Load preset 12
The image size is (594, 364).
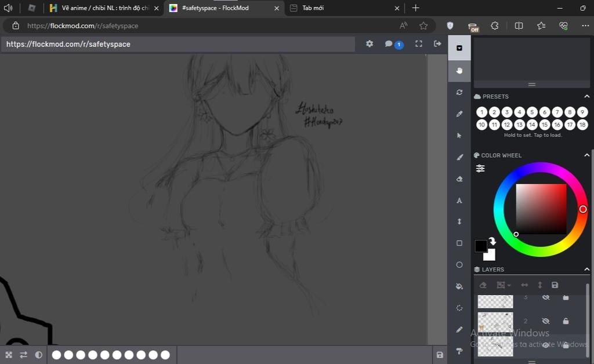pos(507,125)
